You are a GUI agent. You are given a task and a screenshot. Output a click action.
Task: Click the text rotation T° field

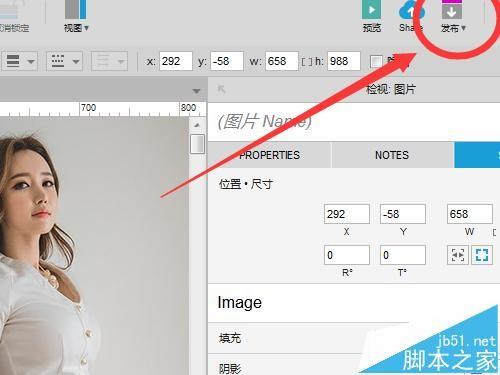point(403,255)
